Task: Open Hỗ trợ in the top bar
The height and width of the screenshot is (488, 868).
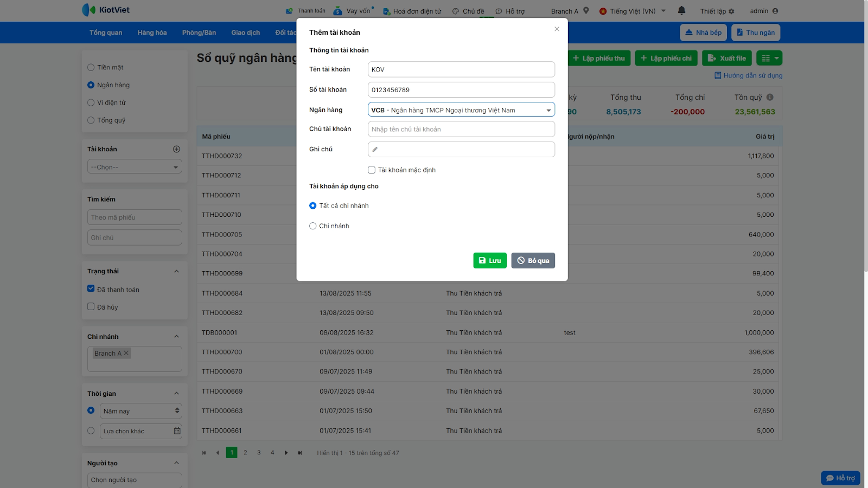Action: [x=510, y=11]
